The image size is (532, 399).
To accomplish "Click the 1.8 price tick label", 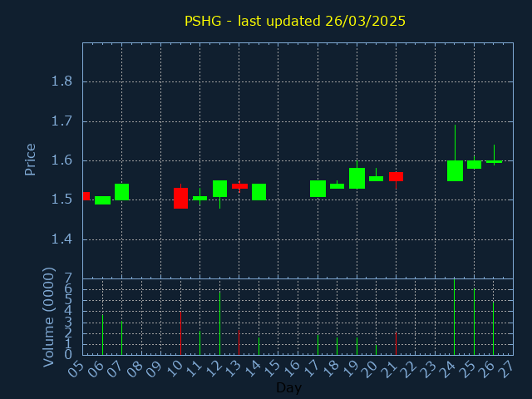I will click(x=62, y=81).
